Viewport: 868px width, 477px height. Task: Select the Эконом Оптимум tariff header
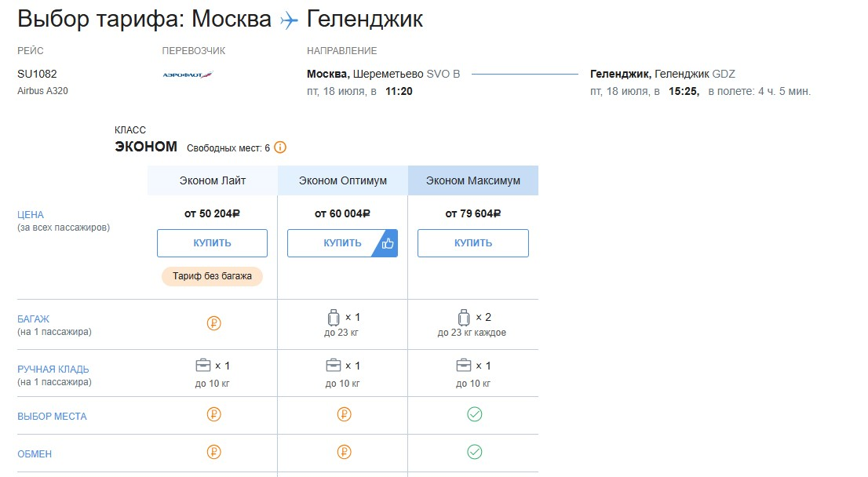click(x=343, y=180)
